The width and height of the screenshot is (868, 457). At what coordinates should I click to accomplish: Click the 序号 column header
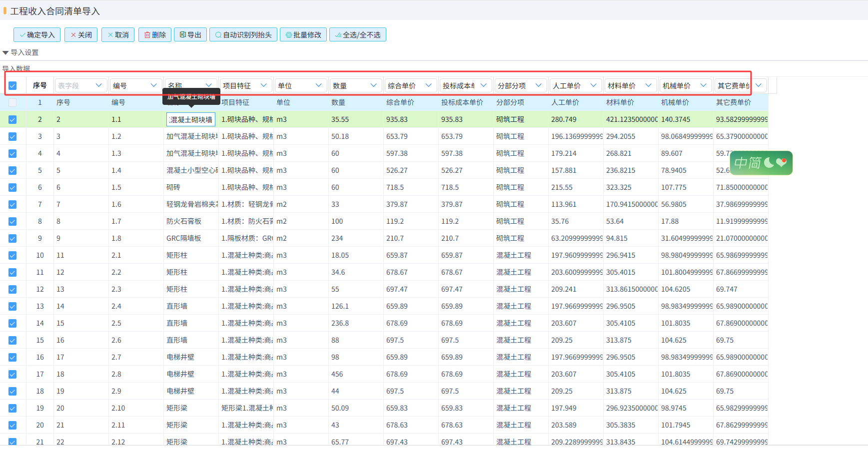[40, 85]
